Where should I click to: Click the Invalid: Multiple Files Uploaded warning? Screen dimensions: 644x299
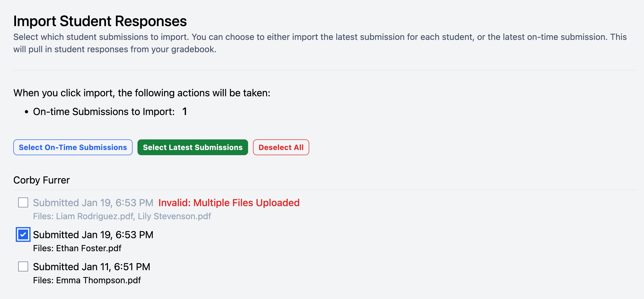click(x=229, y=203)
